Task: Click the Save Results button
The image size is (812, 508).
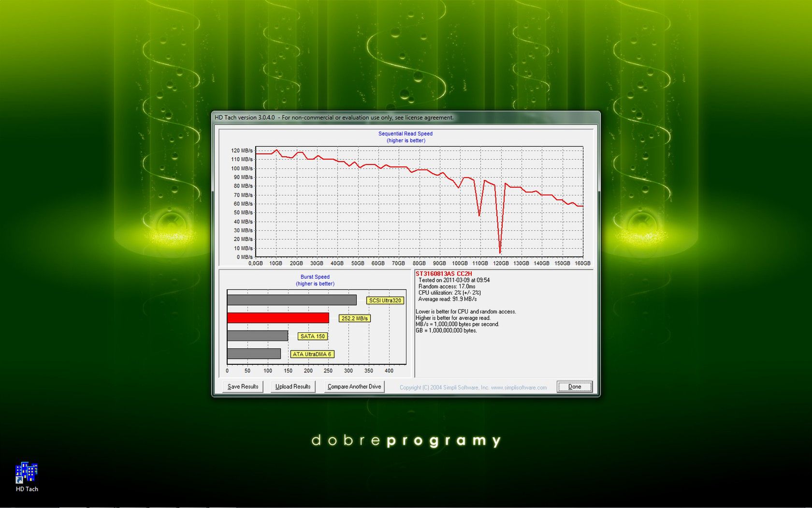Action: coord(243,387)
